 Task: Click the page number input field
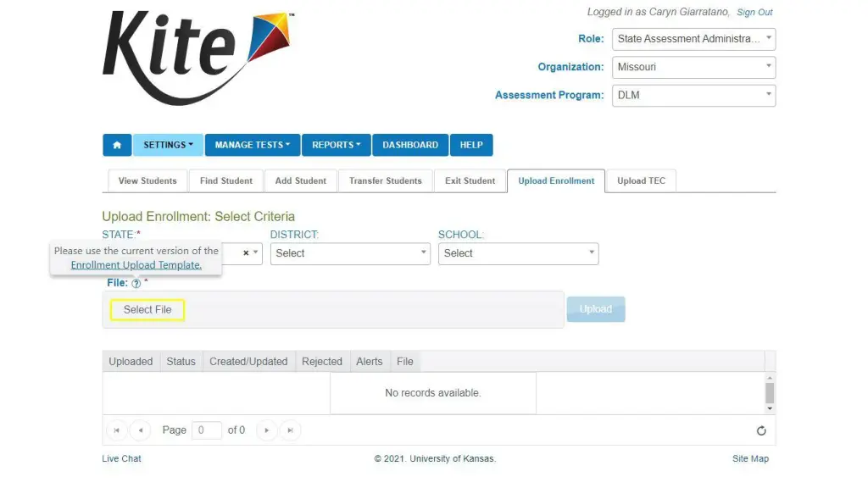(207, 430)
